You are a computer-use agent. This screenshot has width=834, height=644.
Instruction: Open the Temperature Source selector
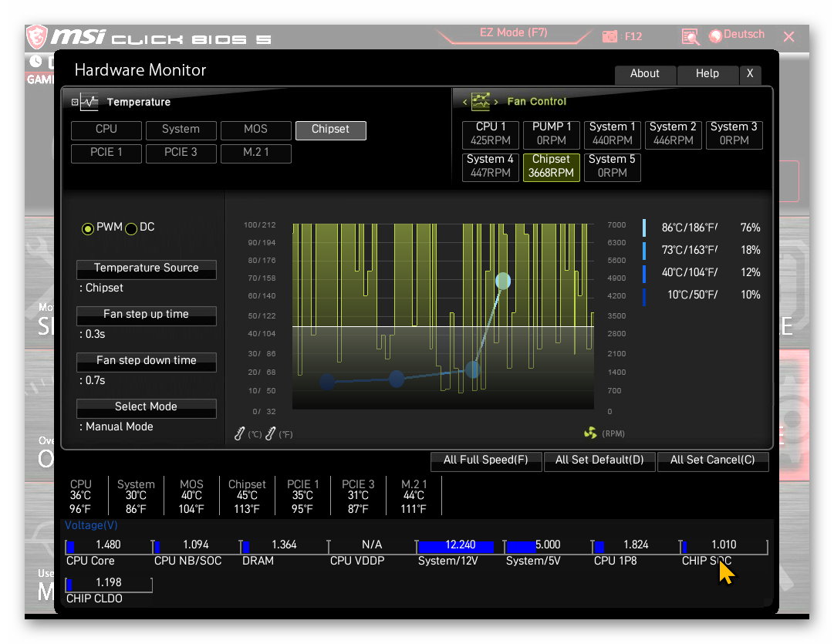pyautogui.click(x=147, y=269)
